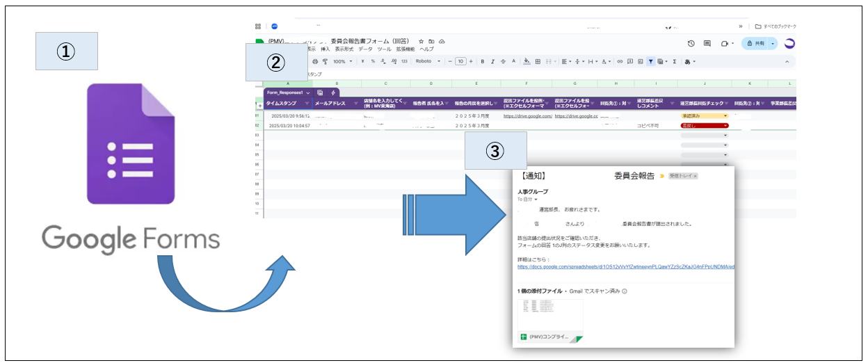Open the ヘルプ menu
This screenshot has height=363, width=868.
426,49
